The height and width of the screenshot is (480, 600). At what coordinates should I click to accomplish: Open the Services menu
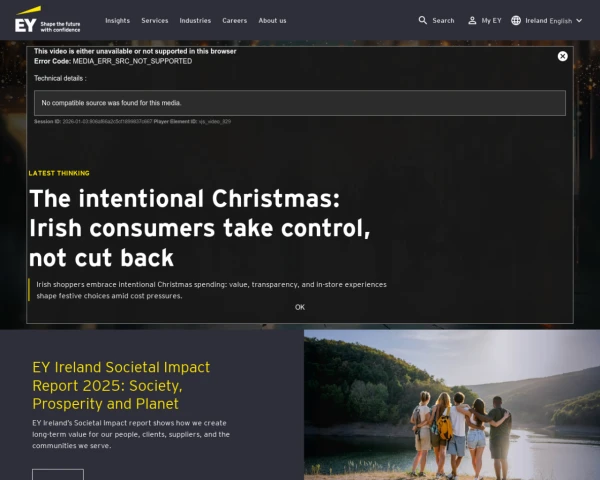155,21
